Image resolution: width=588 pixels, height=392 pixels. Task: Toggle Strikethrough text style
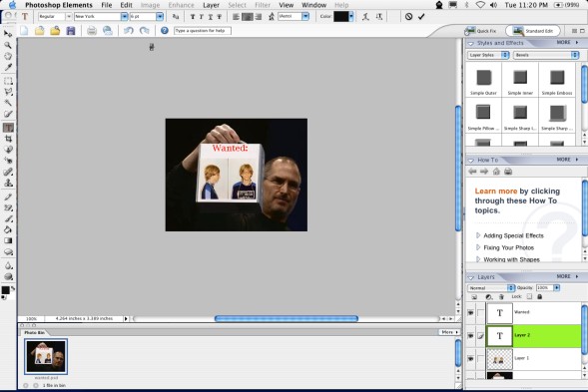(x=220, y=17)
